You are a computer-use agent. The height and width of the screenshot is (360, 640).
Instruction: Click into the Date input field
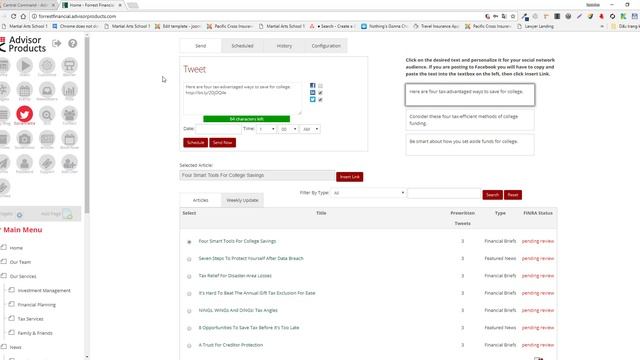[x=218, y=129]
